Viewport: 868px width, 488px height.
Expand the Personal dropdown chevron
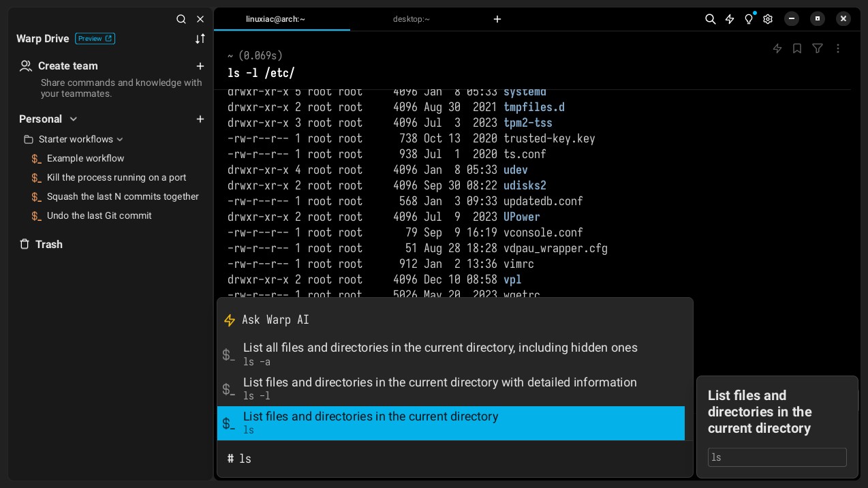point(74,119)
